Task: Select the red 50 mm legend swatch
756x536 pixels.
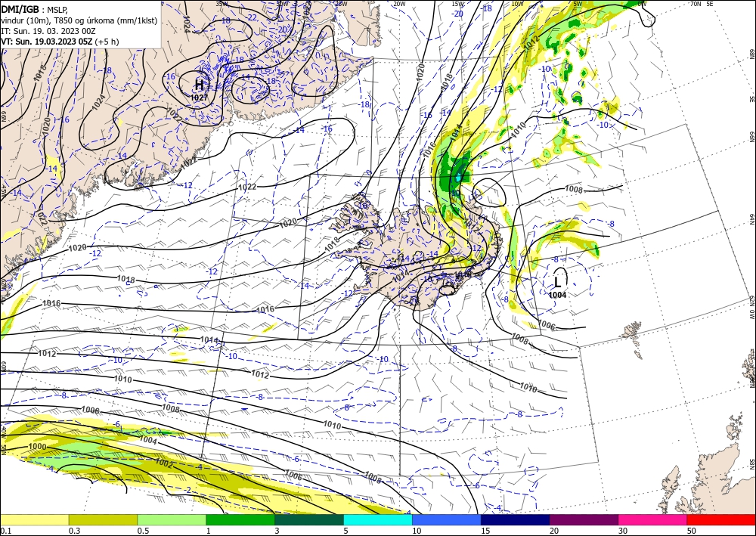Action: (x=721, y=519)
